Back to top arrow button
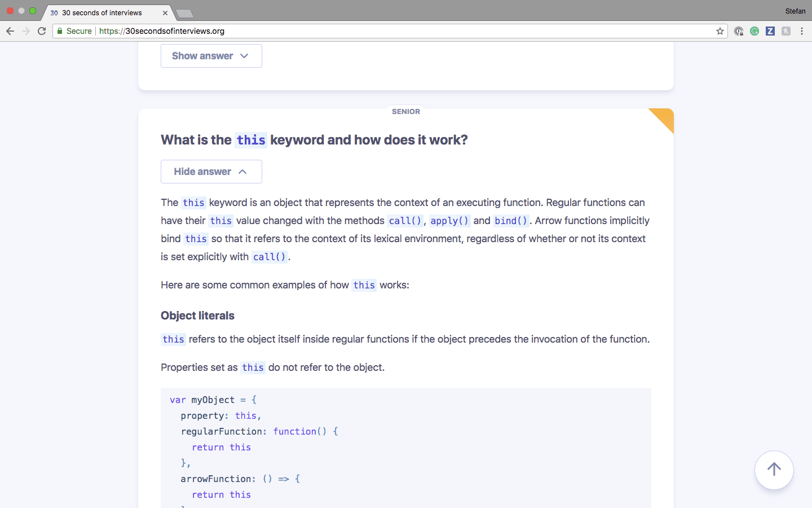812x508 pixels. pyautogui.click(x=774, y=470)
